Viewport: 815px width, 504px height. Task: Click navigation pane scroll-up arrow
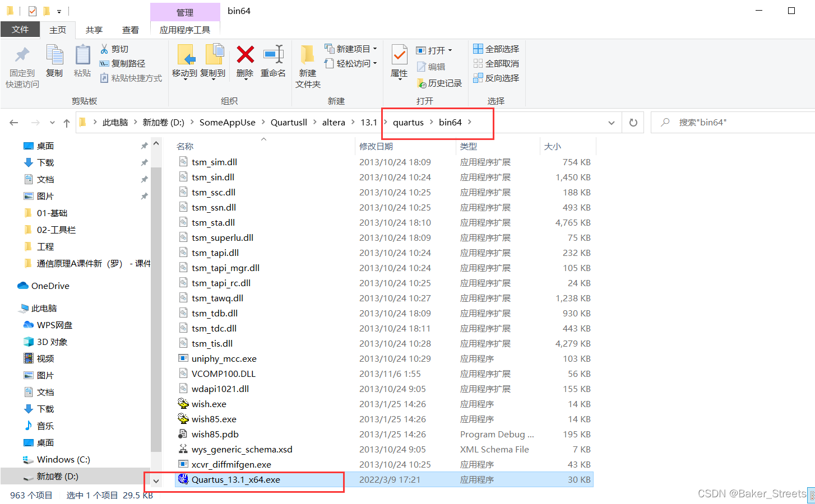click(156, 144)
